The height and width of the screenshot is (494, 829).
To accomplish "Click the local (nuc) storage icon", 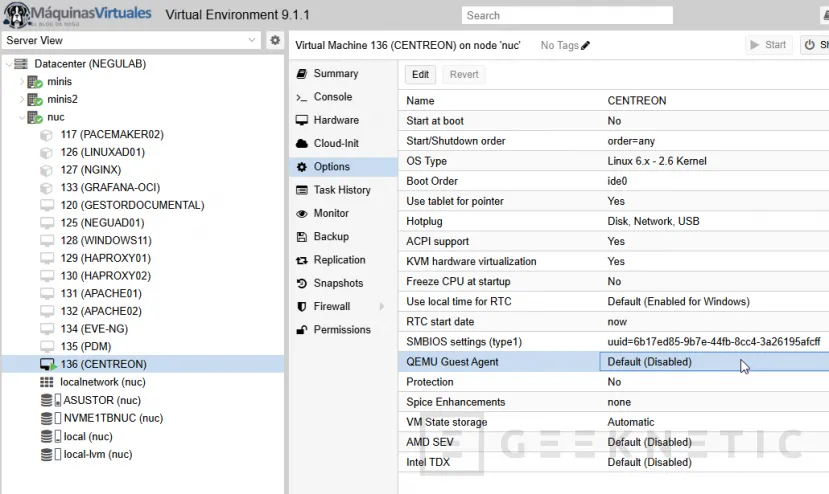I will point(51,436).
